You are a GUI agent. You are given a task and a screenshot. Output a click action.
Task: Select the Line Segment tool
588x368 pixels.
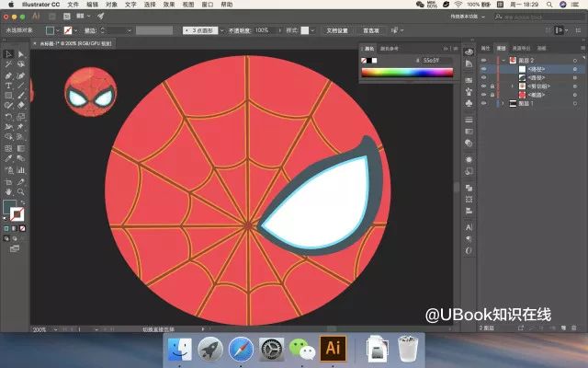(21, 86)
